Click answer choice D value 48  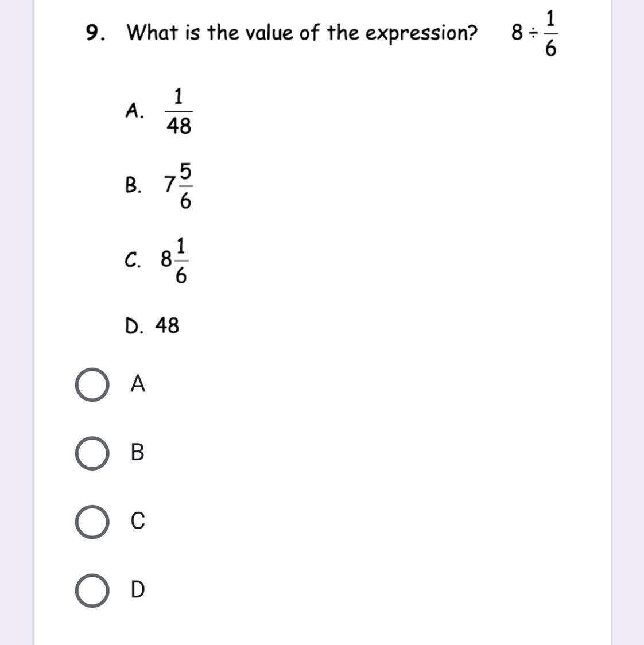pos(167,325)
